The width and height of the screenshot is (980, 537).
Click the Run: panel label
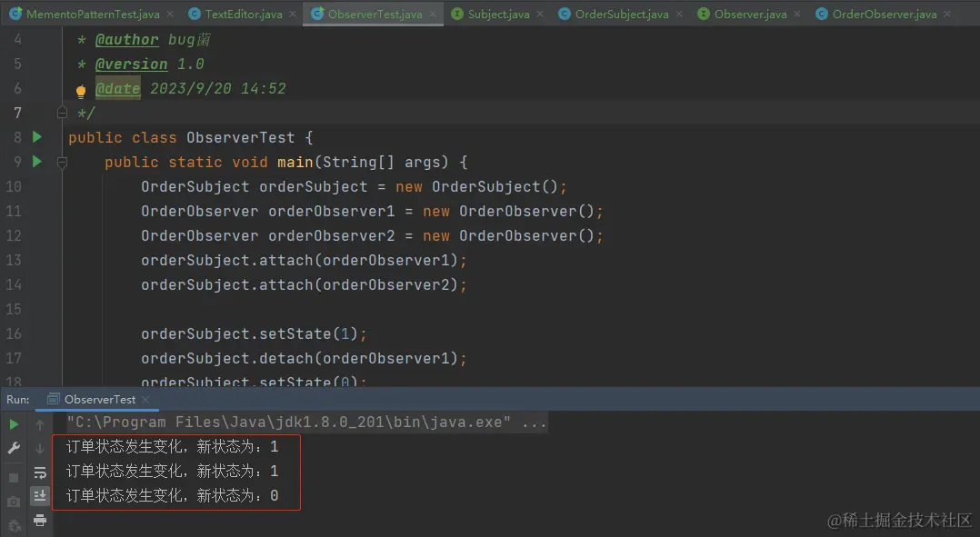(x=18, y=399)
